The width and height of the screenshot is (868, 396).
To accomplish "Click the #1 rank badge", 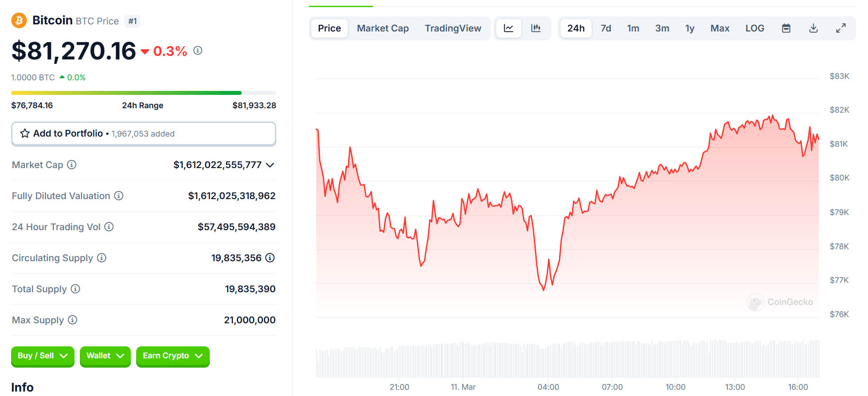I will click(133, 21).
